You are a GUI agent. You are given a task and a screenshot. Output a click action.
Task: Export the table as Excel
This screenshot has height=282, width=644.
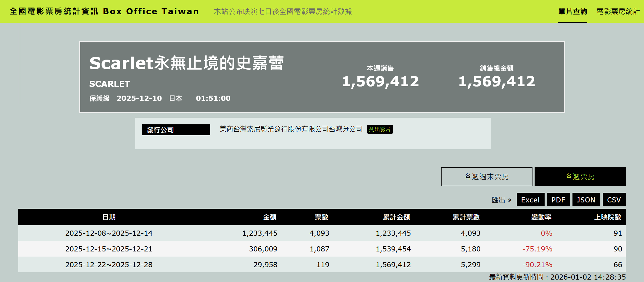pyautogui.click(x=530, y=200)
